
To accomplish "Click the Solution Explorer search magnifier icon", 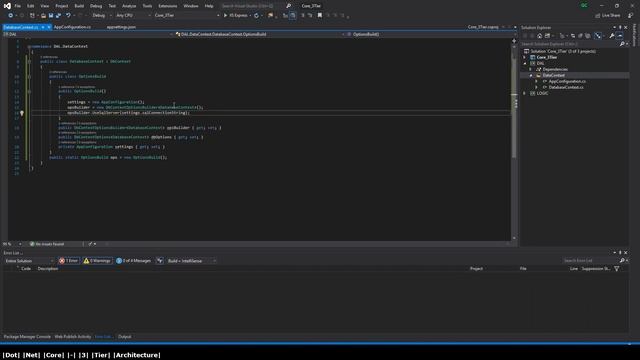I will pos(622,44).
